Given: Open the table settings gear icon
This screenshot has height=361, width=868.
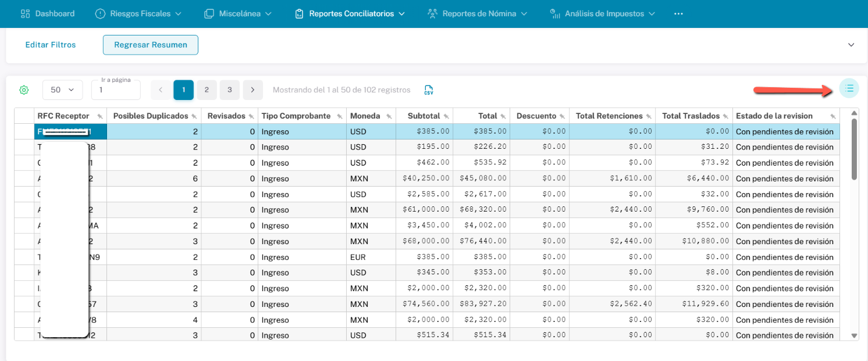Looking at the screenshot, I should [24, 90].
